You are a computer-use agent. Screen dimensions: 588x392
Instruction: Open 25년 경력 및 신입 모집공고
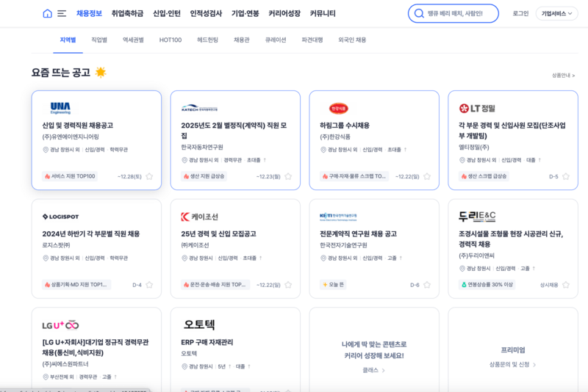(x=218, y=234)
